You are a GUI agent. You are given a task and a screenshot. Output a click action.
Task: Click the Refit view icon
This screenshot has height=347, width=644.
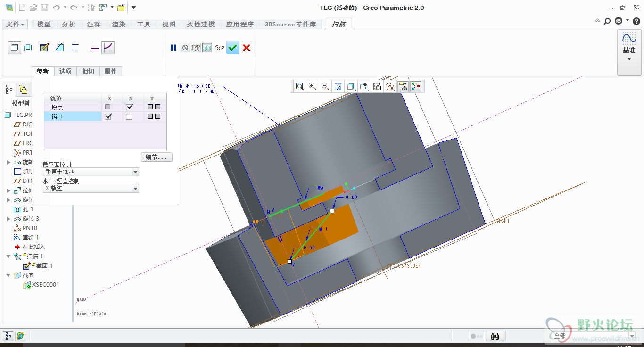click(x=300, y=86)
